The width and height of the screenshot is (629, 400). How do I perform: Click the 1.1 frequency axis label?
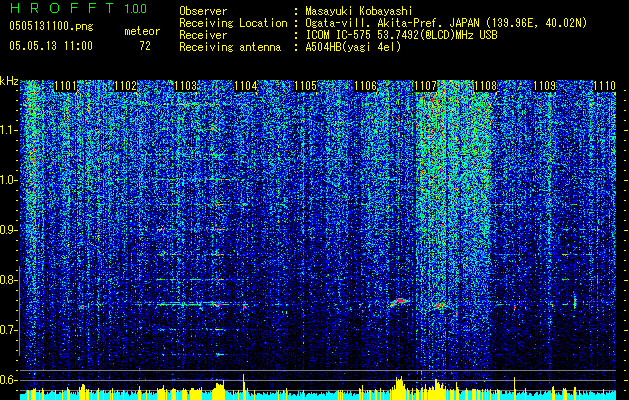pyautogui.click(x=9, y=130)
